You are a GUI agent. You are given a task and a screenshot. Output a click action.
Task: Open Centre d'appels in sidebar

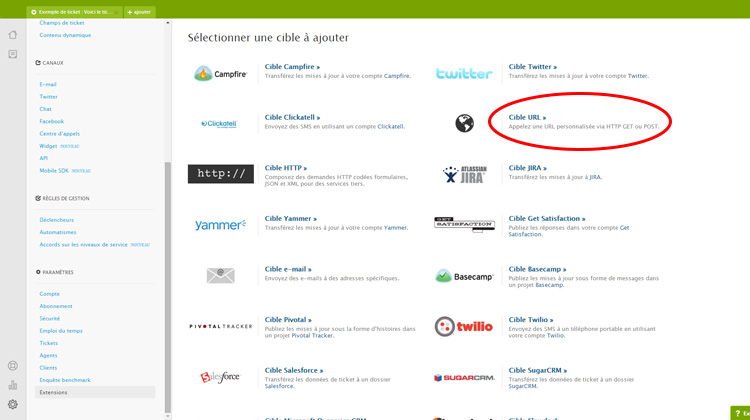[60, 134]
